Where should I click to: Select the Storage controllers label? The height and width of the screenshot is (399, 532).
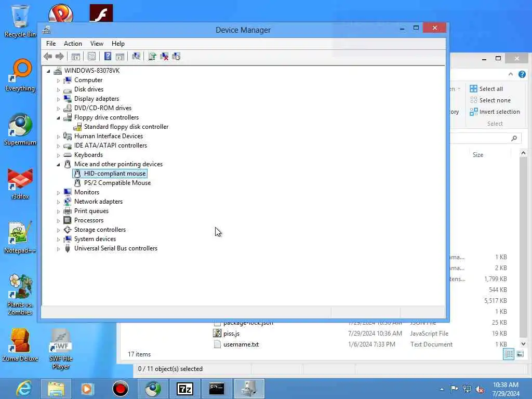tap(100, 229)
